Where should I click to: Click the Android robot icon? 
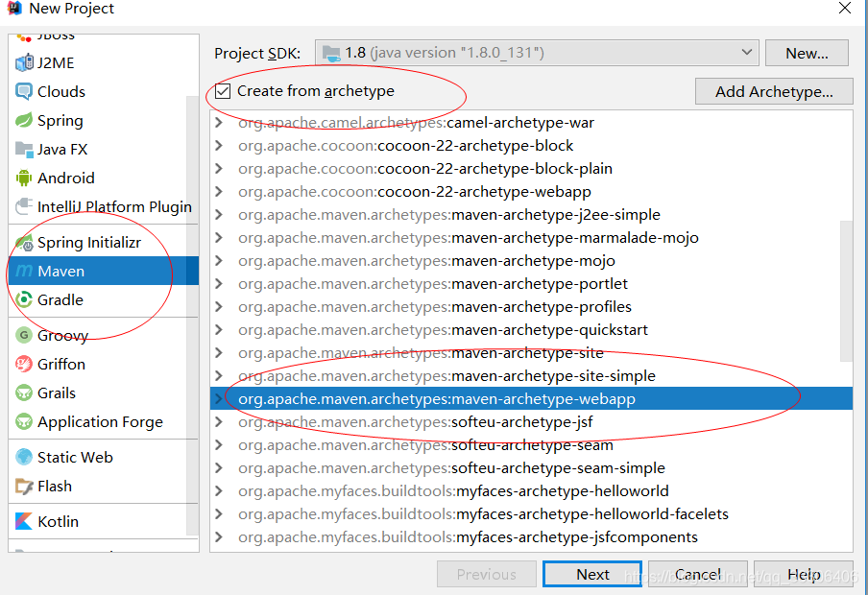click(x=24, y=178)
